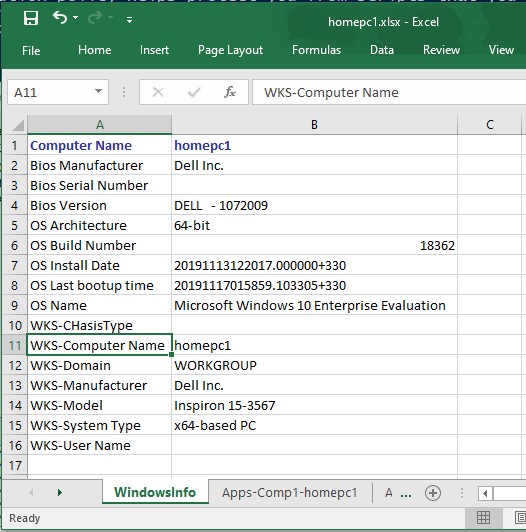Click the Select All corner triangle
Viewport: 526px width, 532px height.
point(18,125)
